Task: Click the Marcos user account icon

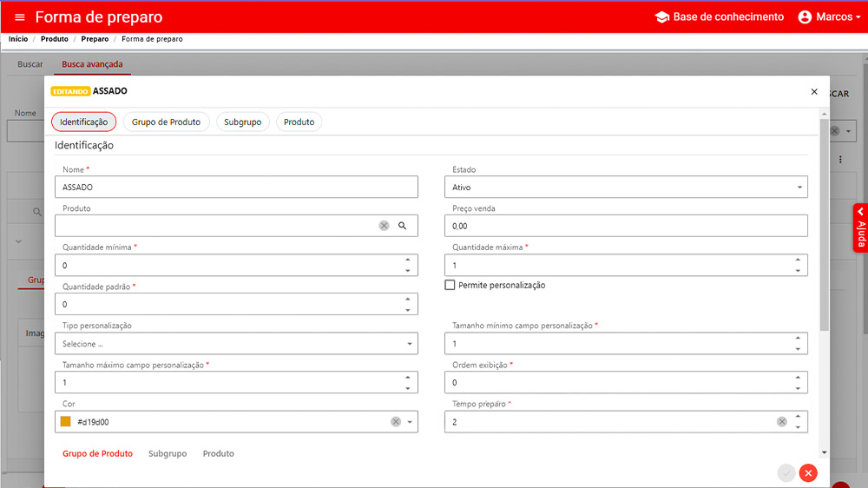Action: [x=805, y=17]
